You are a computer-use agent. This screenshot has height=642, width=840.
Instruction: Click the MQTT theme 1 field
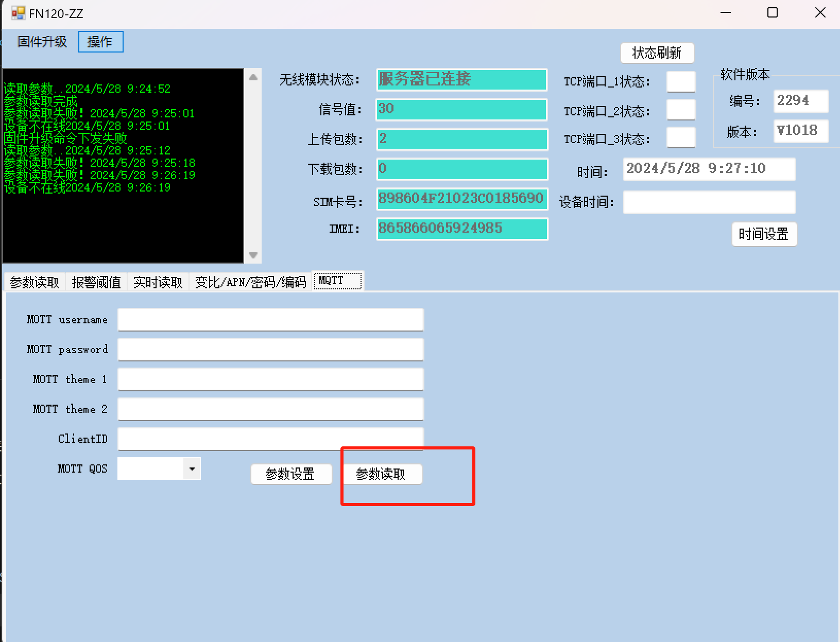(270, 379)
